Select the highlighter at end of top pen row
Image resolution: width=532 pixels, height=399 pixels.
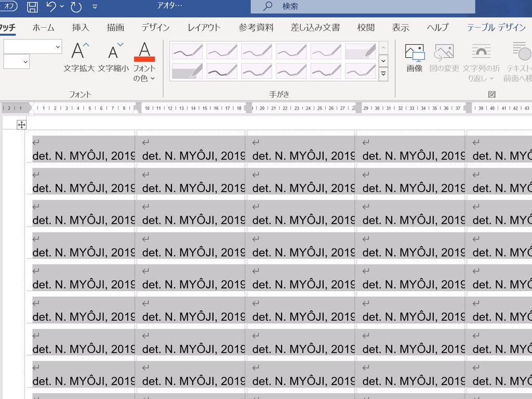[361, 51]
